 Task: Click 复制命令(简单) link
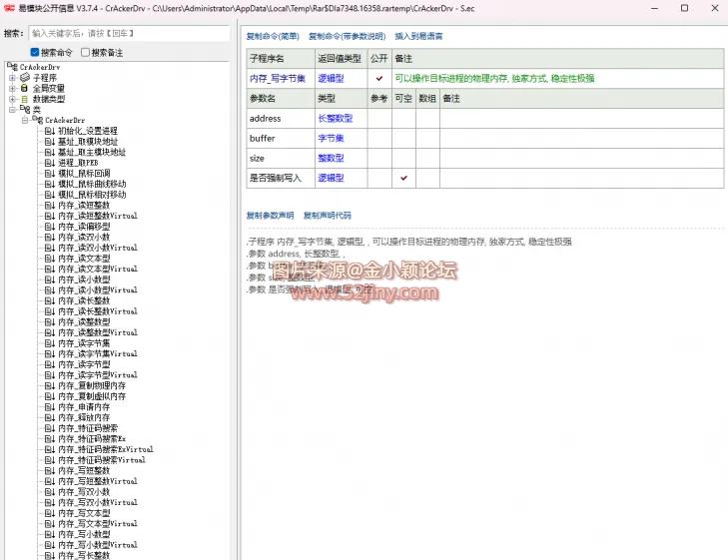tap(273, 36)
